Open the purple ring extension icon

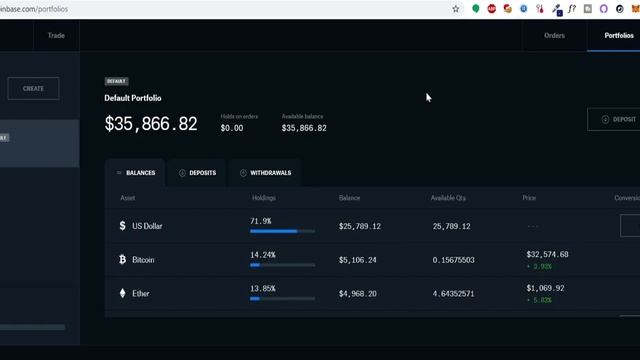pyautogui.click(x=603, y=9)
